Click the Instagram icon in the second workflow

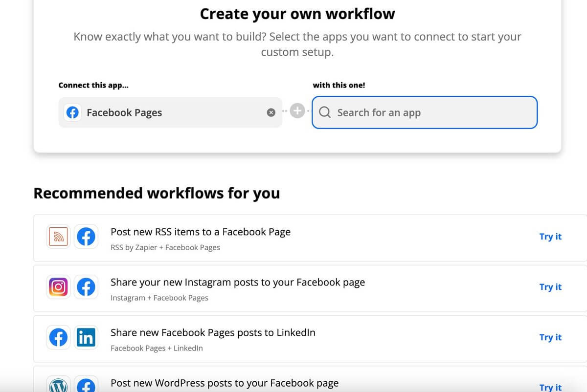click(x=58, y=287)
